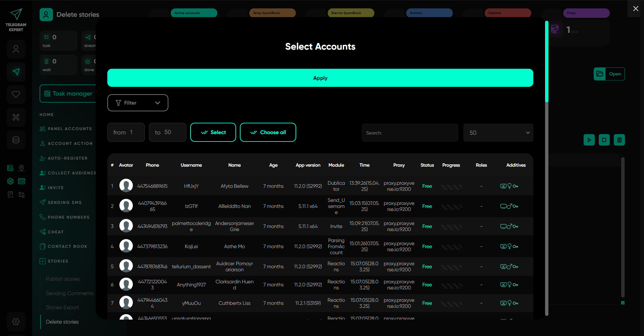This screenshot has width=644, height=336.
Task: Click avatar of account HfUxjY
Action: pos(126,186)
